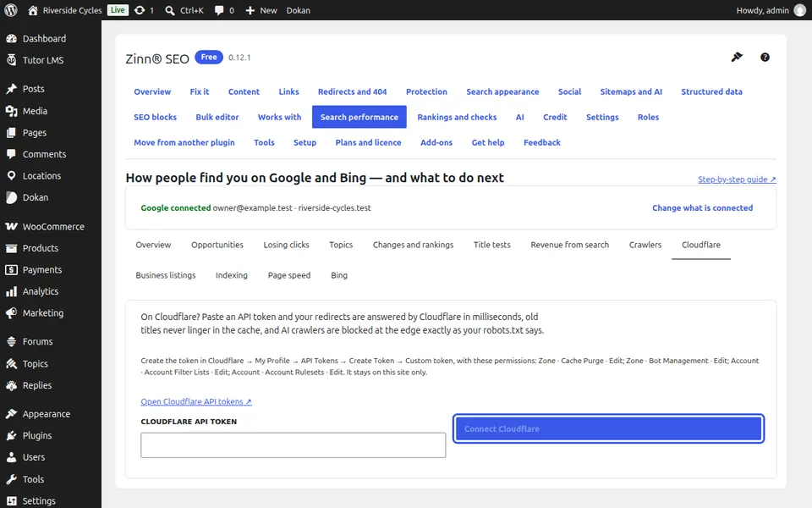The image size is (812, 508).
Task: Click the pin icon in Zinn SEO header
Action: tap(737, 57)
